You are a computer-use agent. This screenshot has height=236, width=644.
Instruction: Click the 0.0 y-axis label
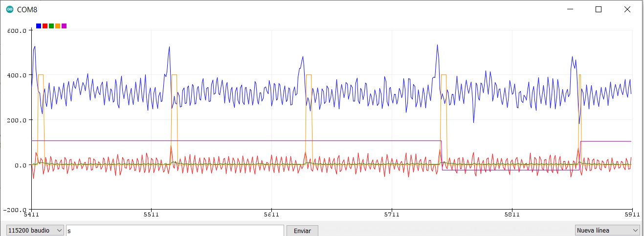(x=21, y=165)
